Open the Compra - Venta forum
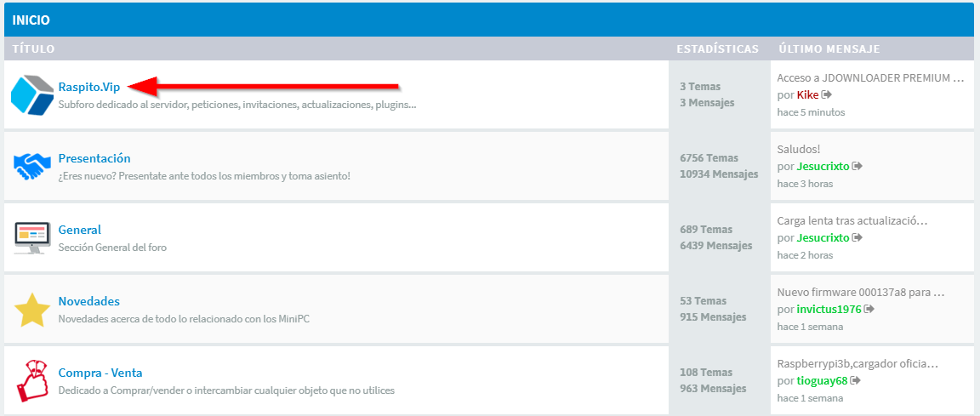The width and height of the screenshot is (980, 416). (100, 373)
